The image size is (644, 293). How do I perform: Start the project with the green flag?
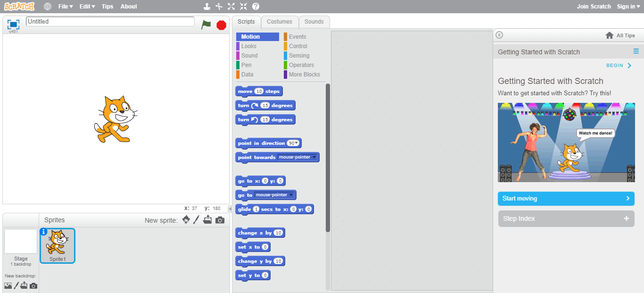[x=206, y=25]
